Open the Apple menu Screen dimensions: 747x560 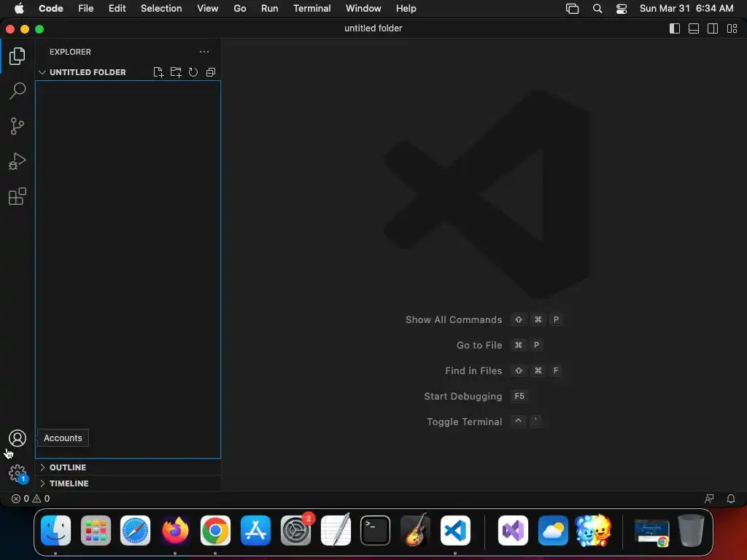click(19, 9)
